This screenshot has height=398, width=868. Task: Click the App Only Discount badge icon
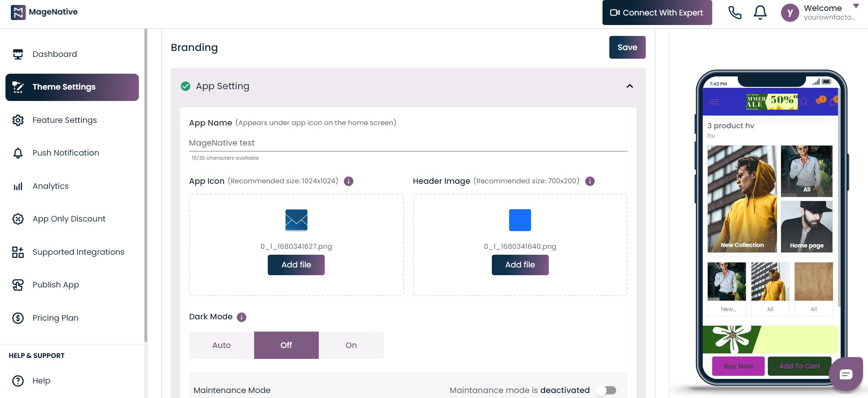pos(18,219)
